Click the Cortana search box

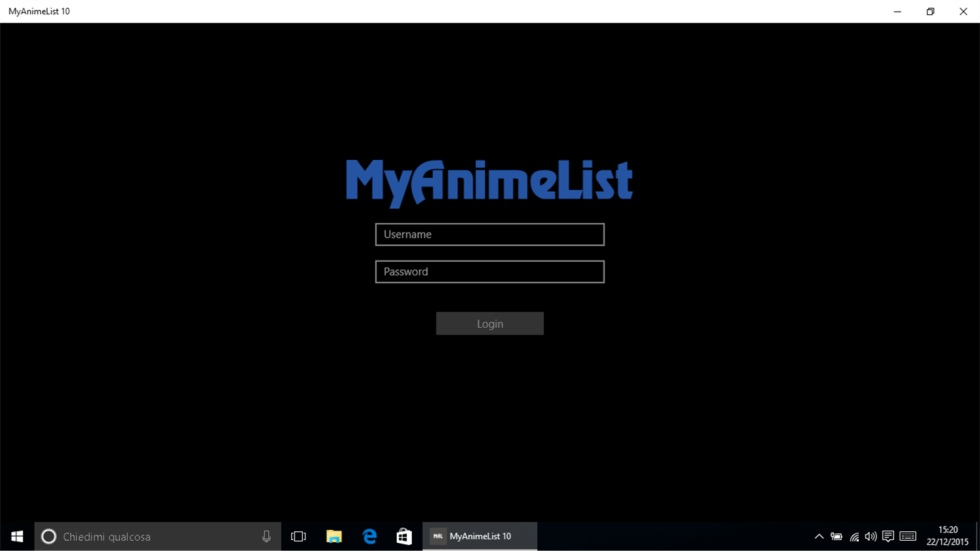click(158, 537)
